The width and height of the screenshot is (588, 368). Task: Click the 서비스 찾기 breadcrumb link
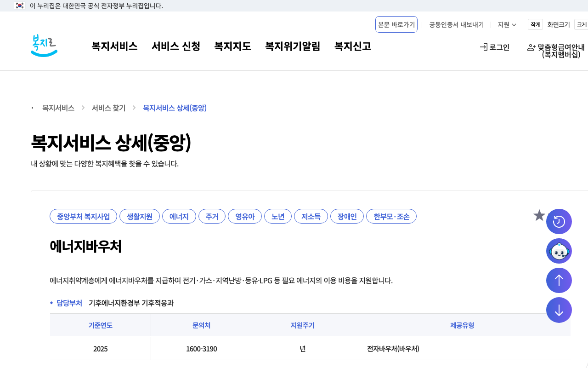coord(108,108)
